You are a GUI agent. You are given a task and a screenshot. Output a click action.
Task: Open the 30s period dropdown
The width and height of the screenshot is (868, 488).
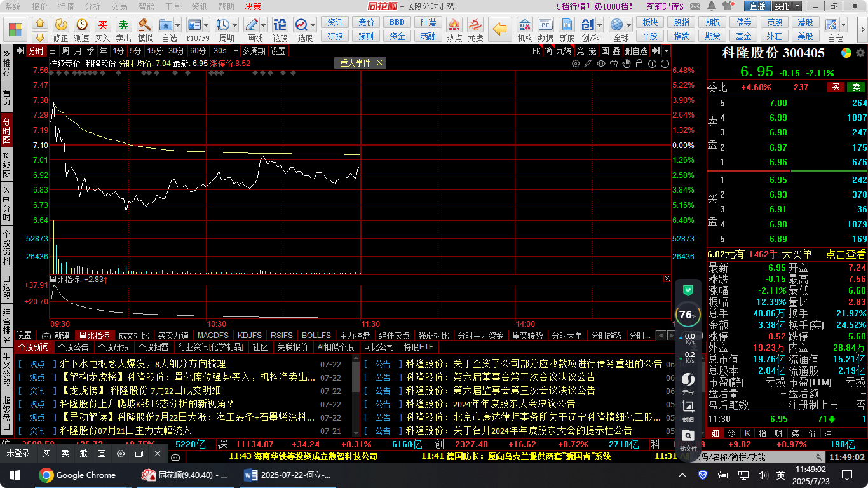click(x=235, y=51)
